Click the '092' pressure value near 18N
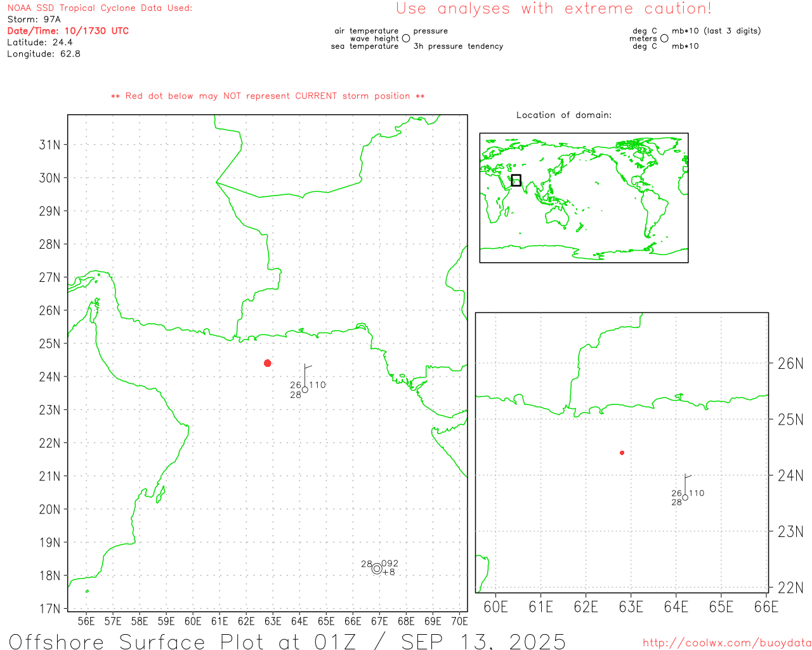Screen dimensions: 812x650 point(390,564)
